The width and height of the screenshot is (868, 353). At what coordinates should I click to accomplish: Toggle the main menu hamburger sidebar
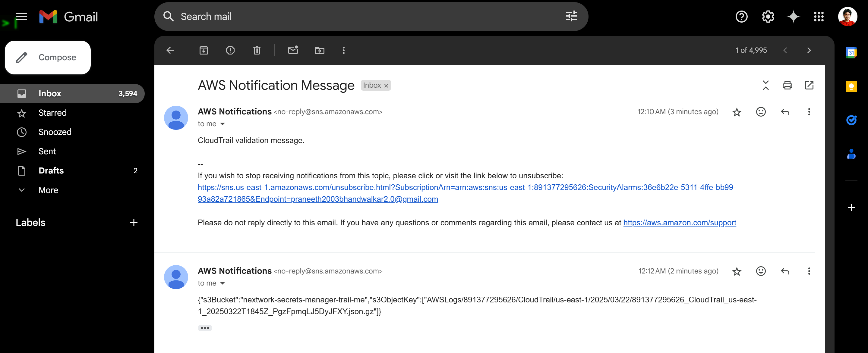[x=22, y=17]
